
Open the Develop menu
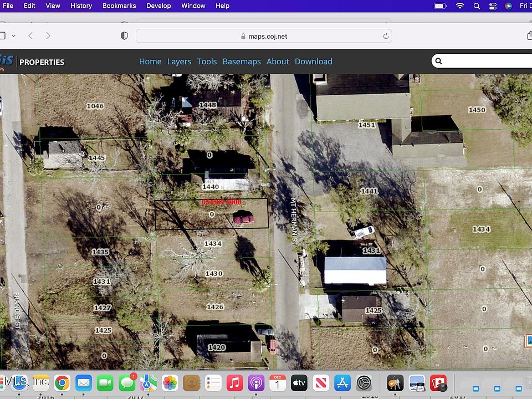click(x=158, y=6)
